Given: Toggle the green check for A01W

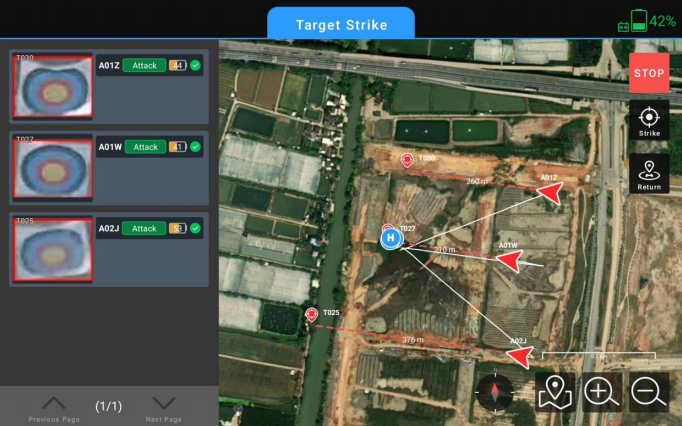Looking at the screenshot, I should coord(196,147).
